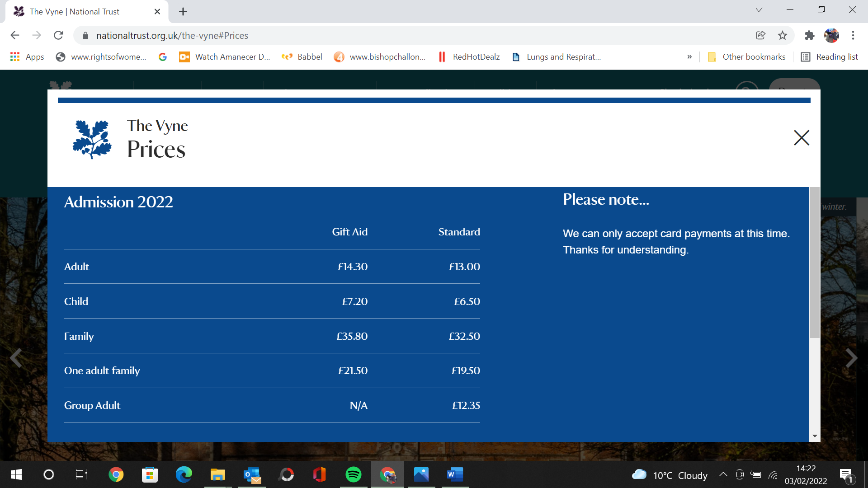Screen dimensions: 868x488
Task: Open Cortana search circle on taskbar
Action: 48,474
